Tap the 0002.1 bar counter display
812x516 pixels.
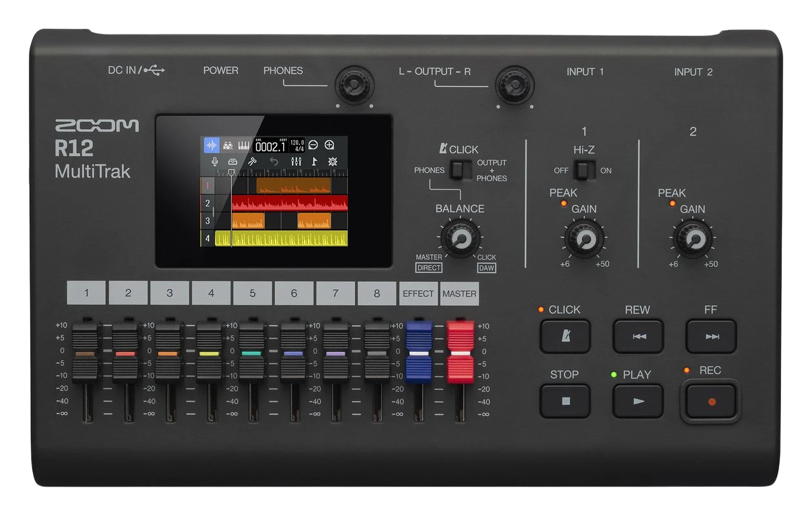tap(270, 145)
